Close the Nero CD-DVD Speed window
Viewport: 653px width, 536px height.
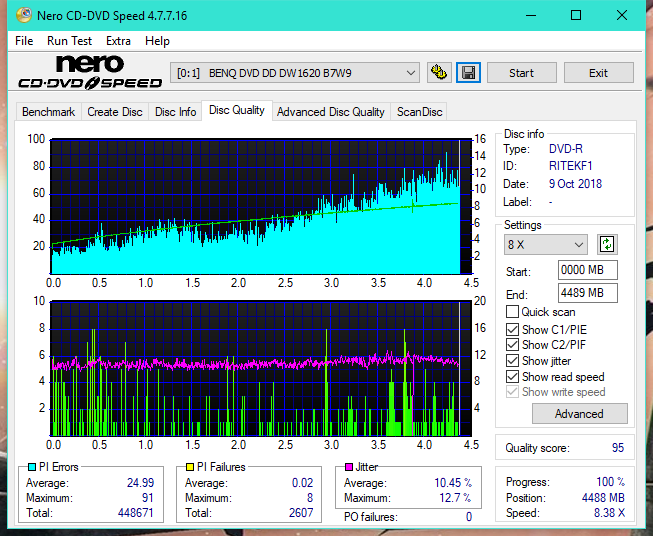(x=622, y=15)
